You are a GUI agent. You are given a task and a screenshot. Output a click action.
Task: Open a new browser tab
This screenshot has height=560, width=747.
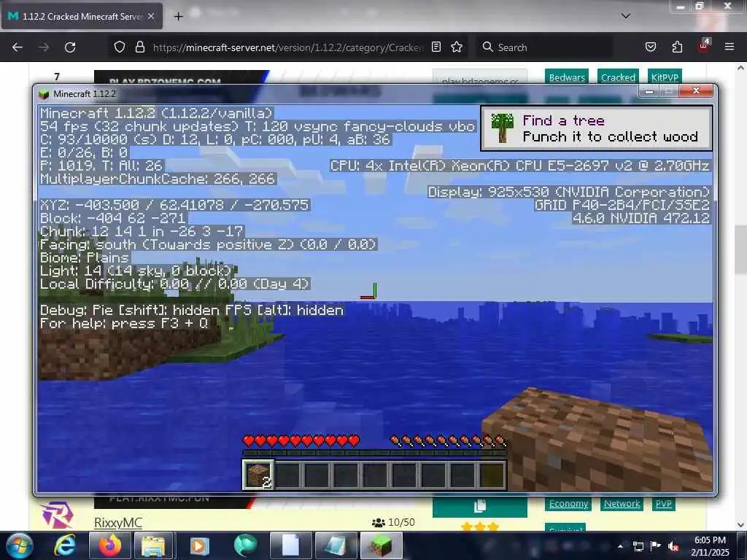coord(178,17)
